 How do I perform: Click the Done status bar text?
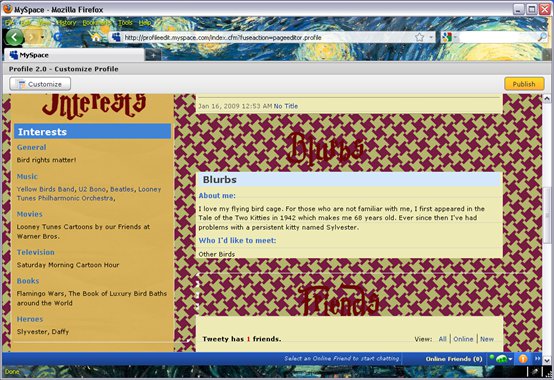pos(12,372)
